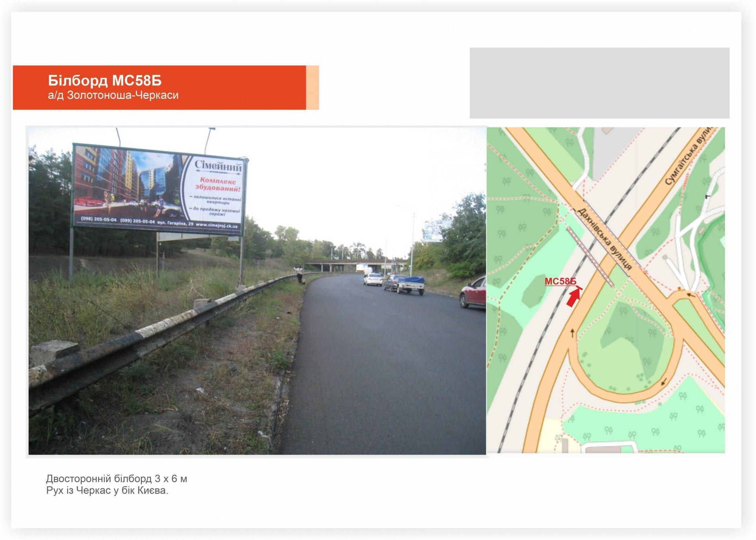Screen dimensions: 756x540
Task: Click the website address on the billboard
Action: click(x=217, y=226)
